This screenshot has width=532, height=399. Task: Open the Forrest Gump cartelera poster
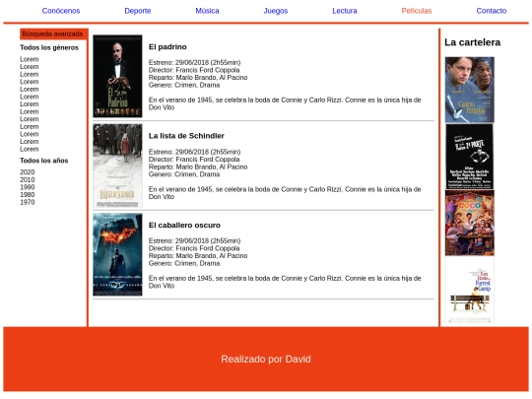click(470, 290)
